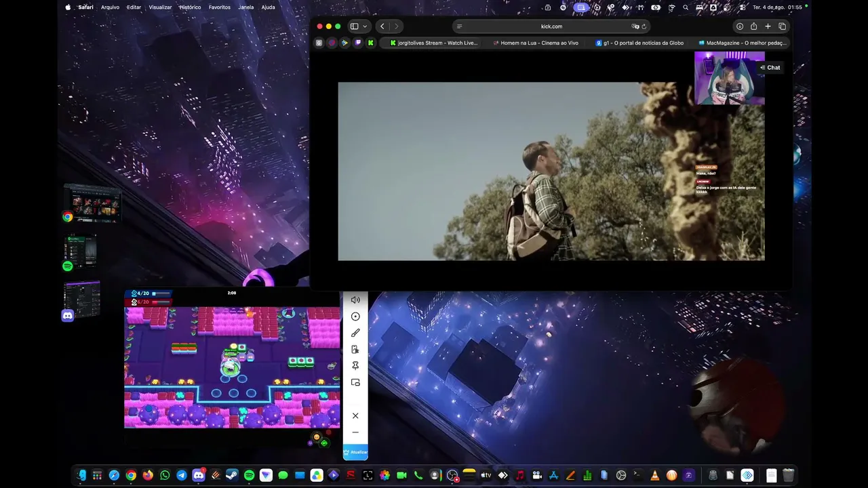The height and width of the screenshot is (488, 868).
Task: Open Finder from the Dock
Action: click(x=81, y=475)
